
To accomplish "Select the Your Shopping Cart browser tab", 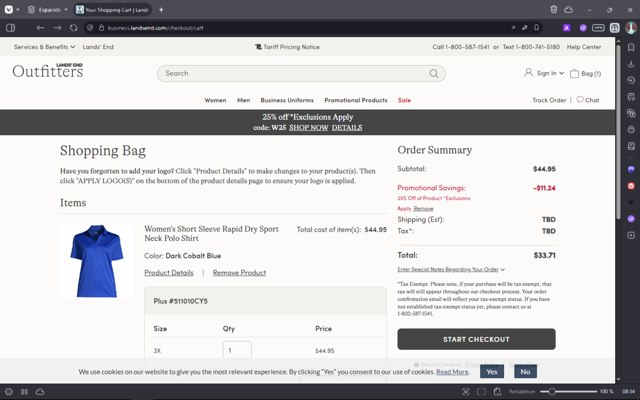I will tap(113, 9).
